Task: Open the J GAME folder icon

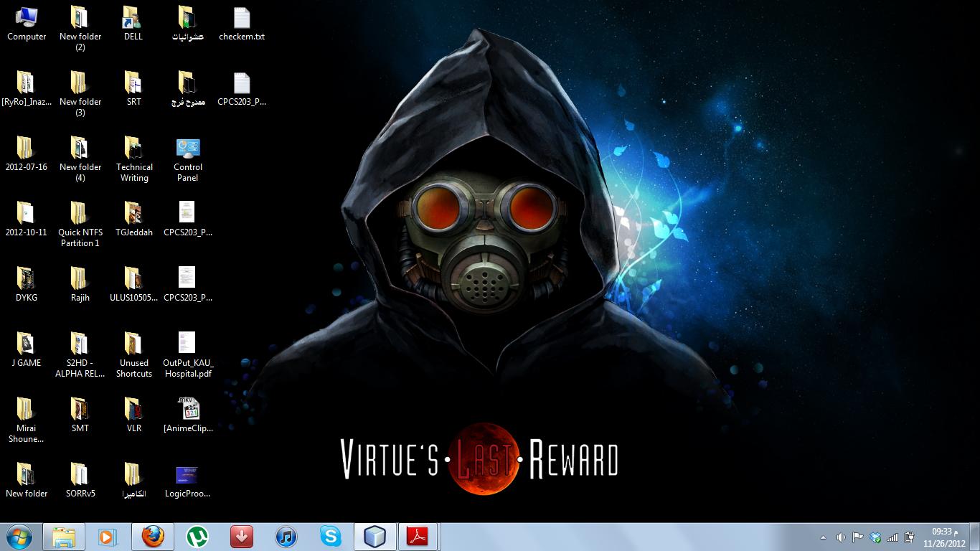Action: point(27,350)
